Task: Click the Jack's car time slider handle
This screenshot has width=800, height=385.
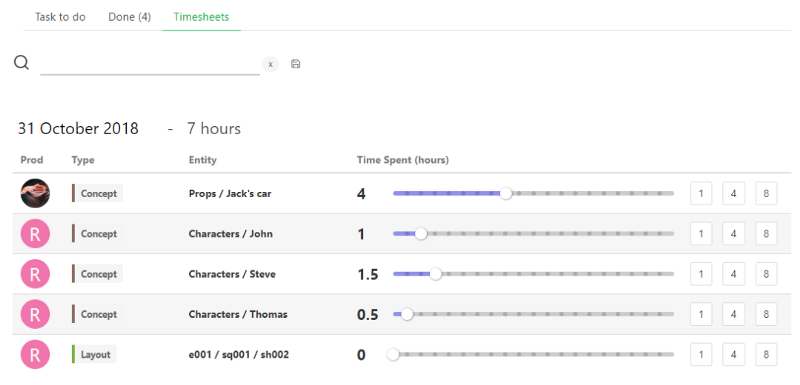Action: click(506, 193)
